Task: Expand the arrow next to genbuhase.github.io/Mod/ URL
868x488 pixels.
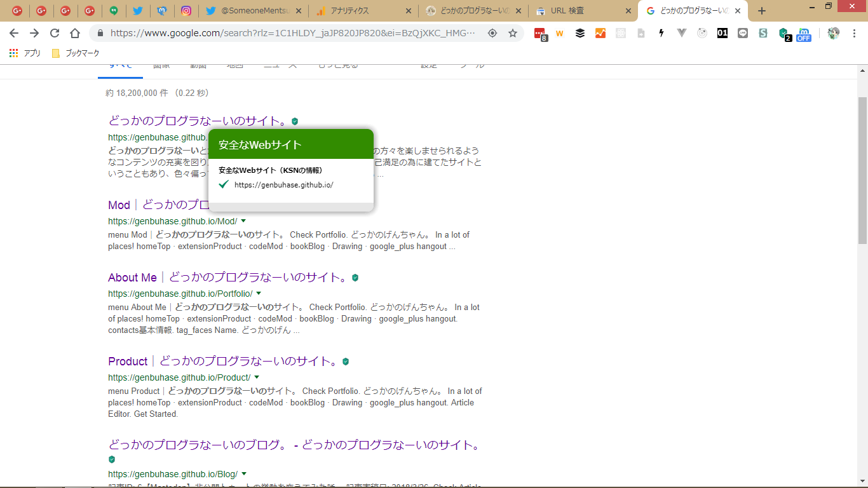Action: pyautogui.click(x=243, y=221)
